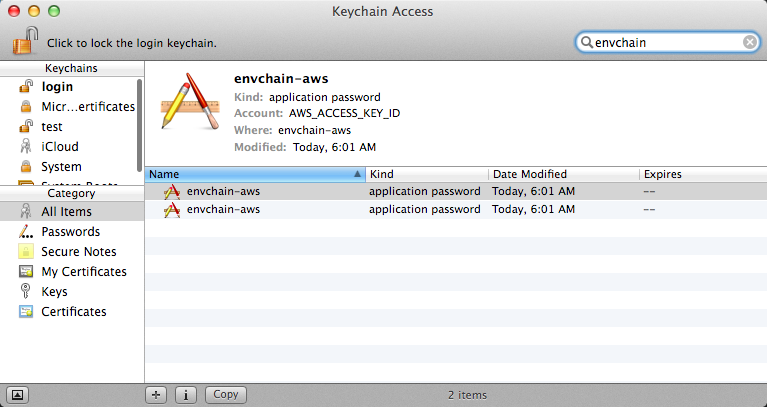
Task: Select the second envchain-aws row
Action: pyautogui.click(x=223, y=210)
